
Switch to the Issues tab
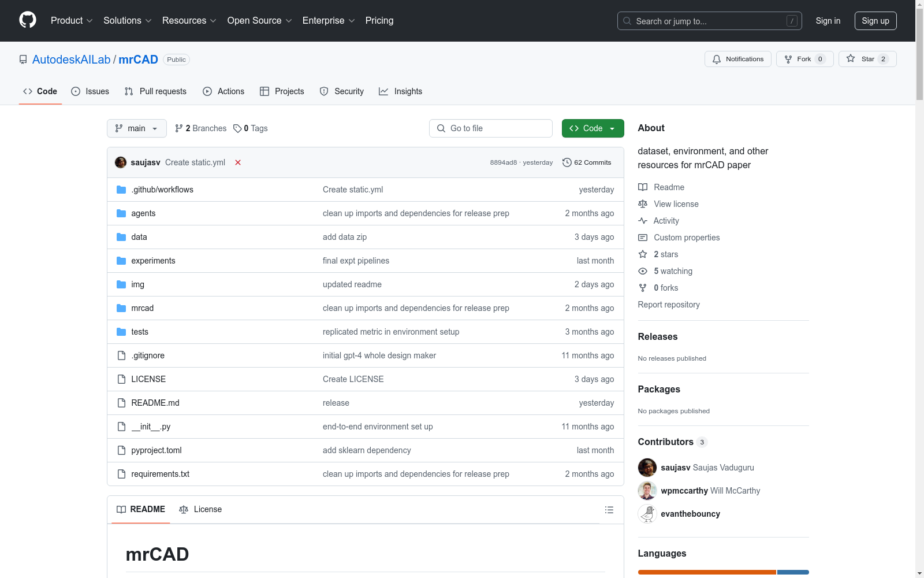[x=90, y=91]
